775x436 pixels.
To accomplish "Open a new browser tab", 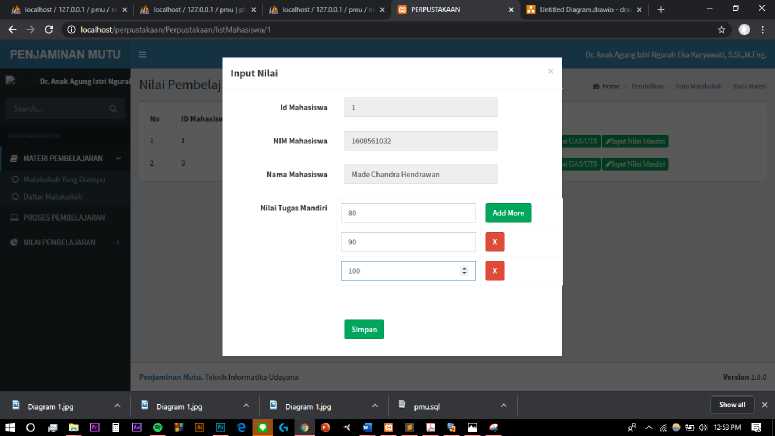I will [661, 9].
